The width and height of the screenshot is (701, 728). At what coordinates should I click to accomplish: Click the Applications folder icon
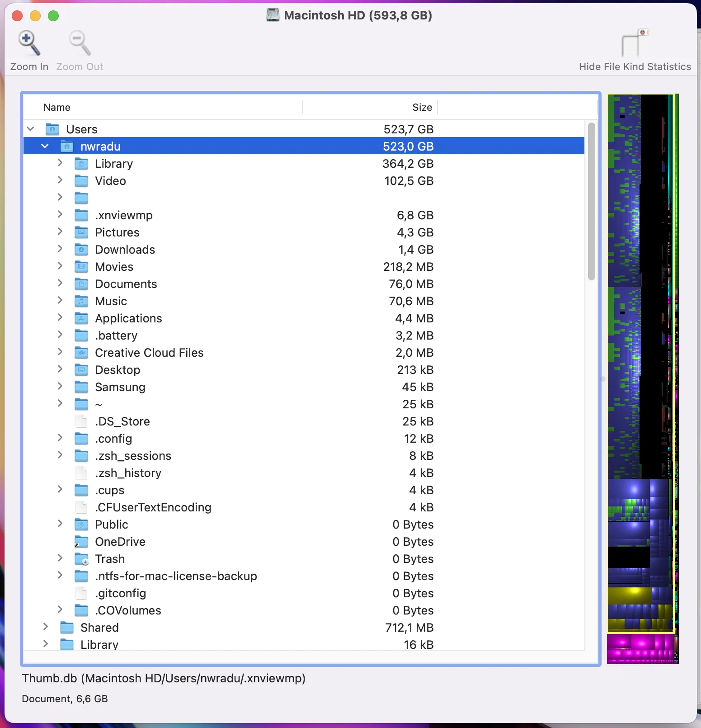81,318
